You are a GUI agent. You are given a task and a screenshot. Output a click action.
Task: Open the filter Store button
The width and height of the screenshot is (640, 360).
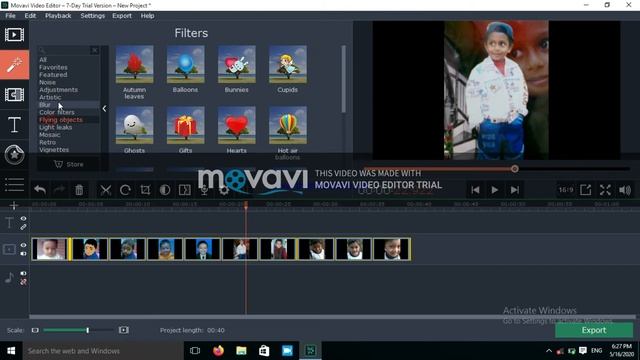click(69, 164)
